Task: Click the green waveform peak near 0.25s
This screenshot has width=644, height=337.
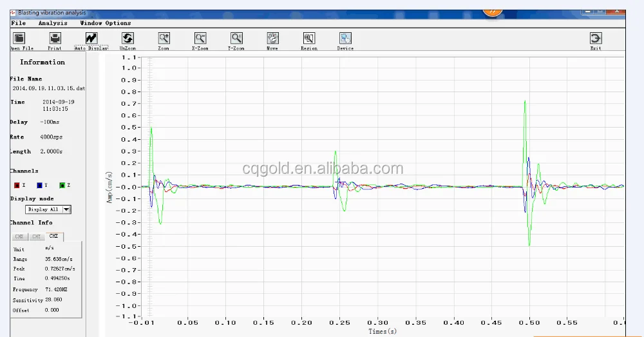Action: coord(336,151)
